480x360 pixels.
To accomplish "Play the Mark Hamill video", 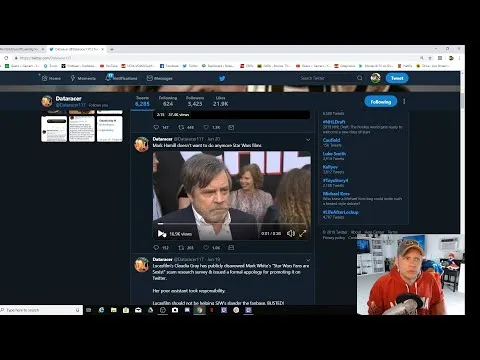I will coord(162,234).
